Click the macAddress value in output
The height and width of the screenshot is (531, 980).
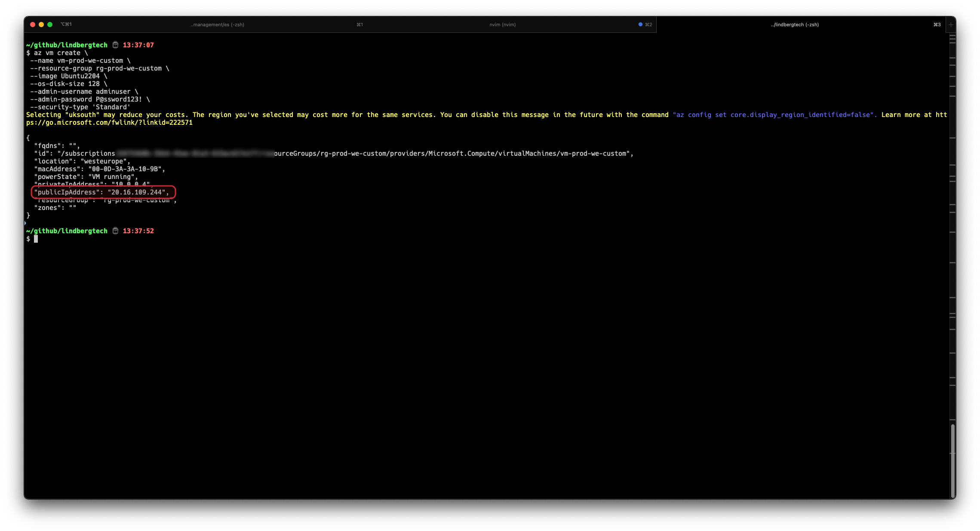click(125, 169)
